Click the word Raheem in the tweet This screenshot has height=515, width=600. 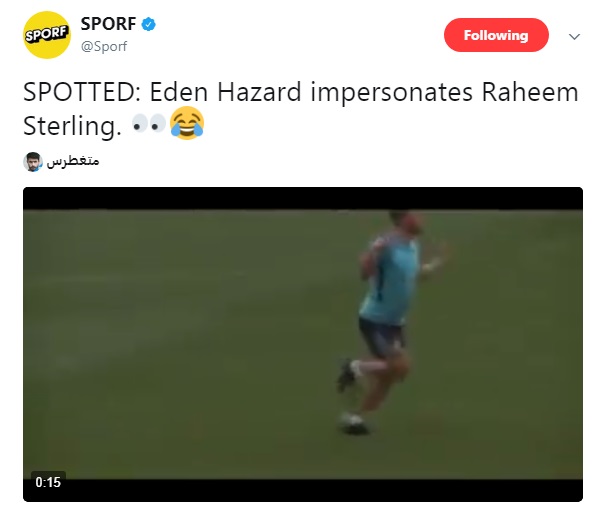(530, 92)
